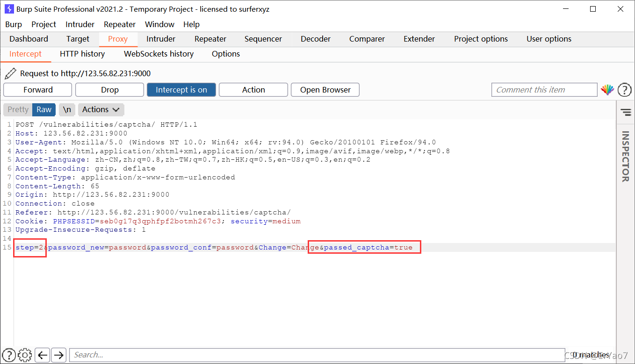Click the Cookie PHPSESSID header line
This screenshot has width=635, height=364.
[x=158, y=221]
